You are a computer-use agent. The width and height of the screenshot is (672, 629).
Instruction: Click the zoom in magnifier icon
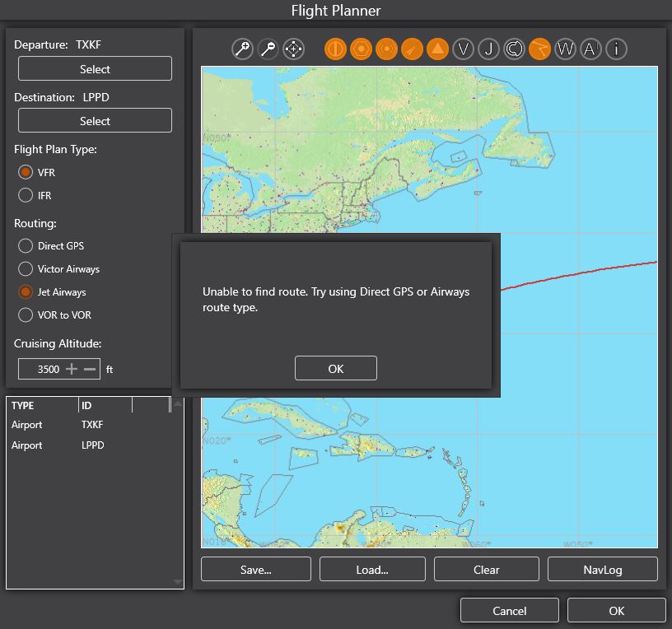pos(243,49)
